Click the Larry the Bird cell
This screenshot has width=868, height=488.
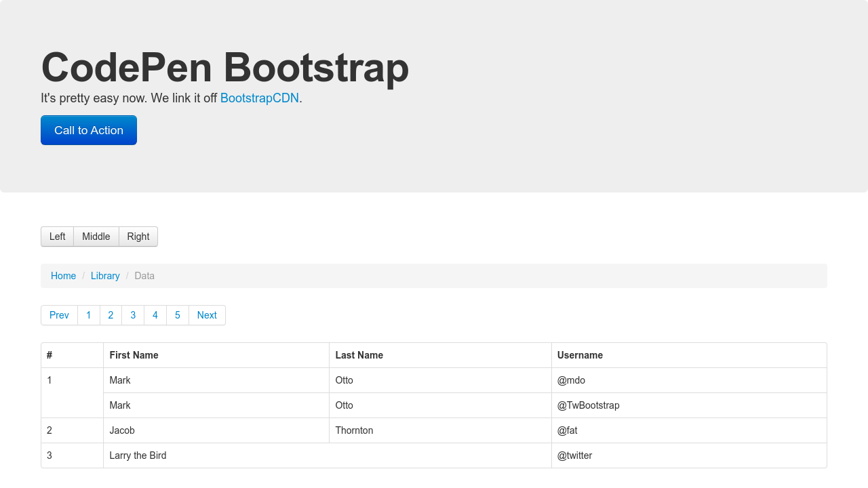click(138, 455)
